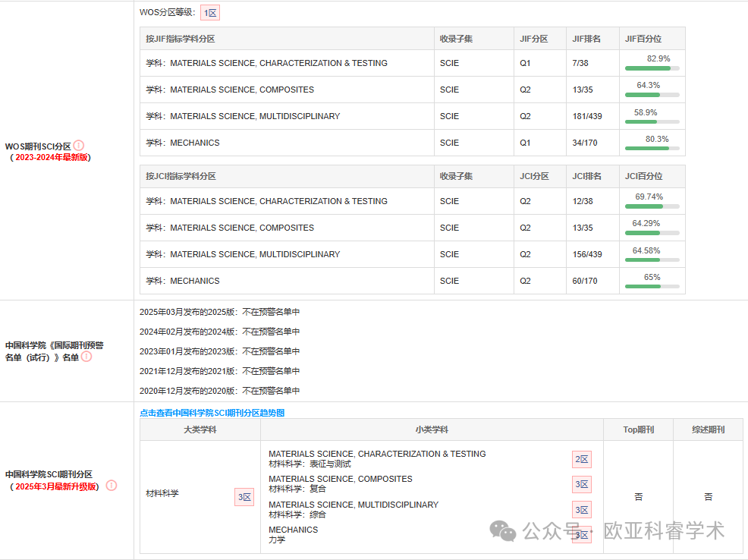Click info icon beside 国际期刊预警名单 label
The width and height of the screenshot is (748, 560).
coord(86,357)
